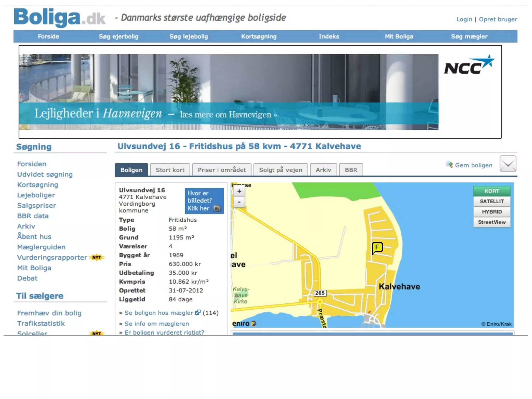Click the yellow F property marker on map

[x=377, y=248]
